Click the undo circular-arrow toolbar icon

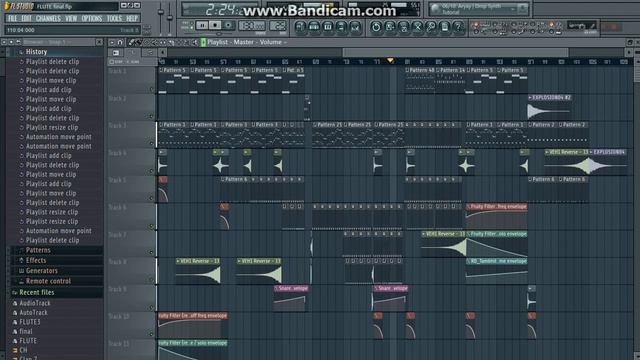[376, 27]
